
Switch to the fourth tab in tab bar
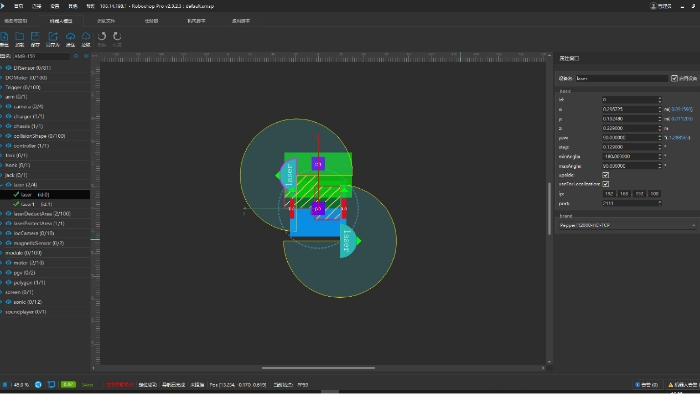coord(151,21)
